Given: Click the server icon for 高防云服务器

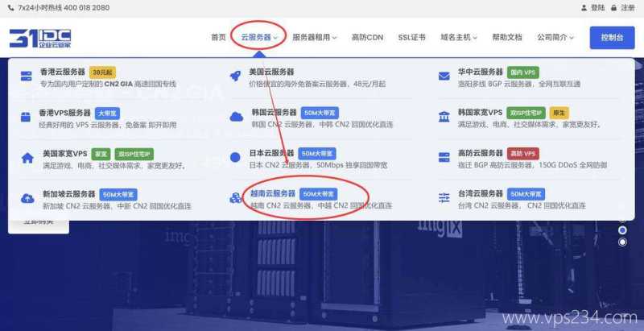Looking at the screenshot, I should coord(444,157).
